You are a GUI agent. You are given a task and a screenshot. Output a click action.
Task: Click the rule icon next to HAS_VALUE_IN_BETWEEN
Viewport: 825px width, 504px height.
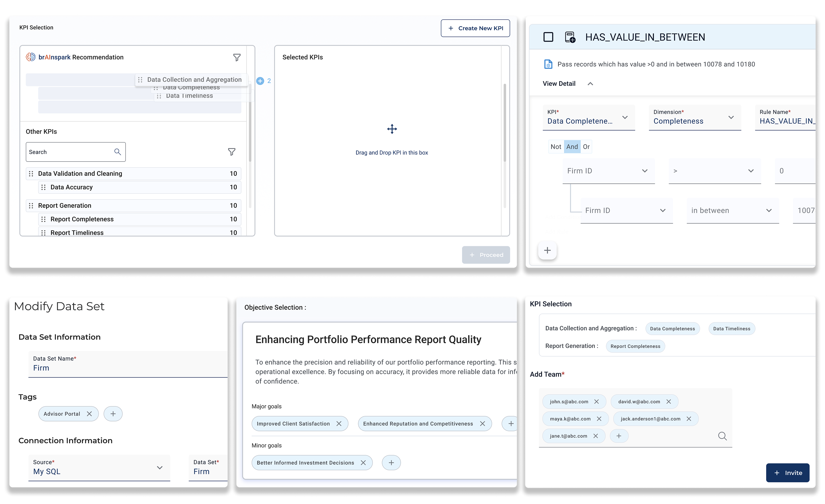coord(570,37)
